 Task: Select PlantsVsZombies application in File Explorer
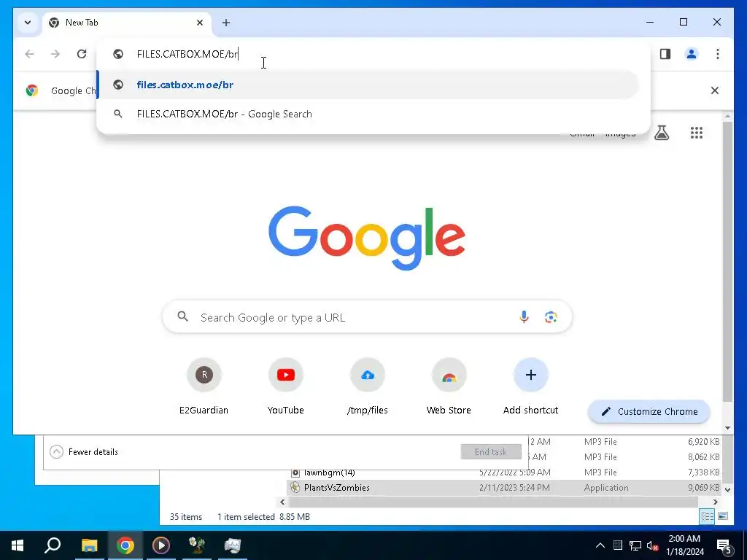tap(337, 488)
